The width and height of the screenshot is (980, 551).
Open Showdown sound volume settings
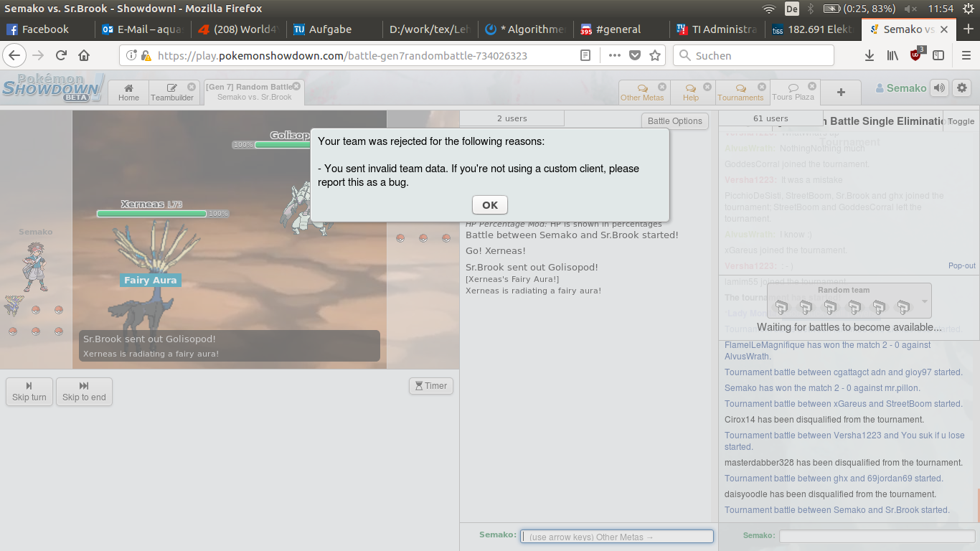(939, 88)
